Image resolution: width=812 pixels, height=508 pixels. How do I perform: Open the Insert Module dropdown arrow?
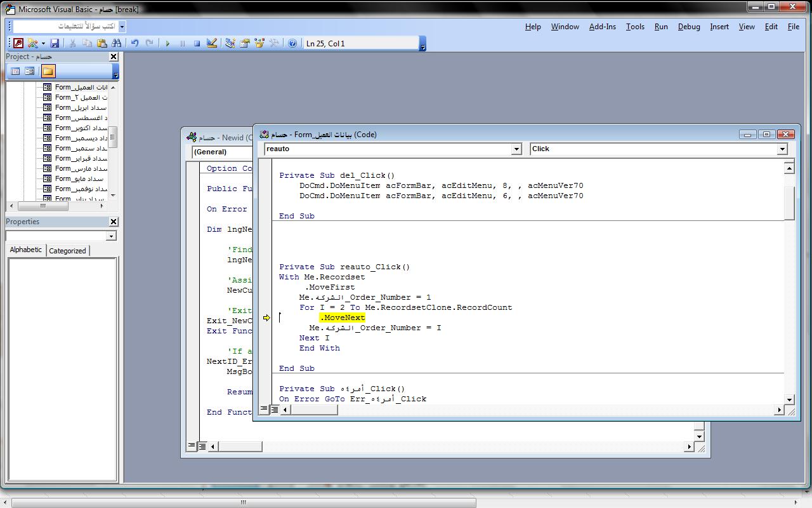43,43
